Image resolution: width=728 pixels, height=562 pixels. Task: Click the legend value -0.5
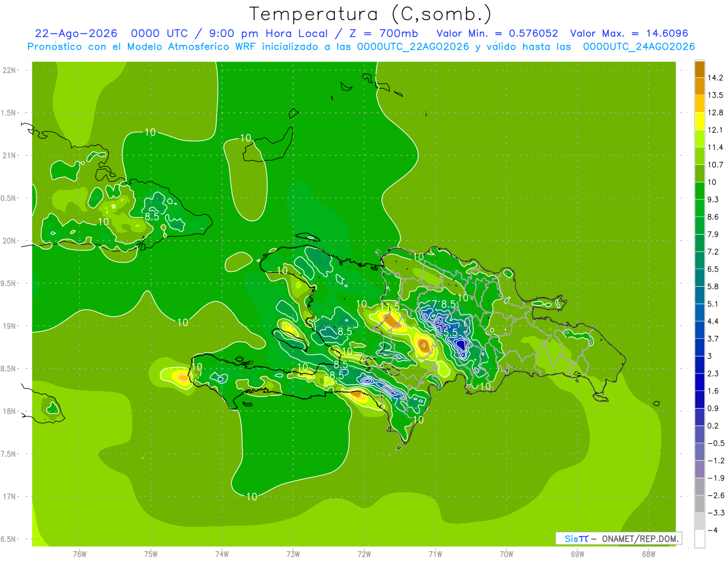pos(715,443)
